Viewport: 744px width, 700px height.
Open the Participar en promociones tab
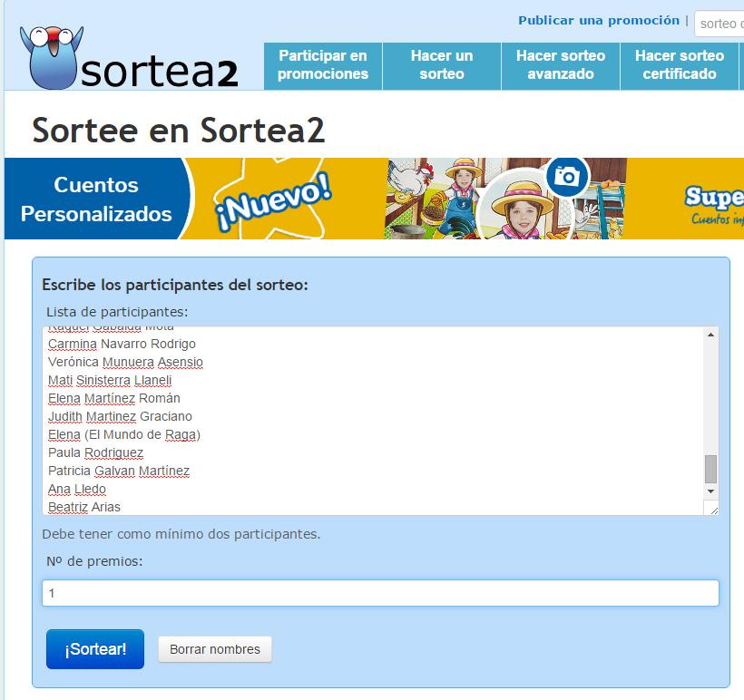(x=323, y=66)
